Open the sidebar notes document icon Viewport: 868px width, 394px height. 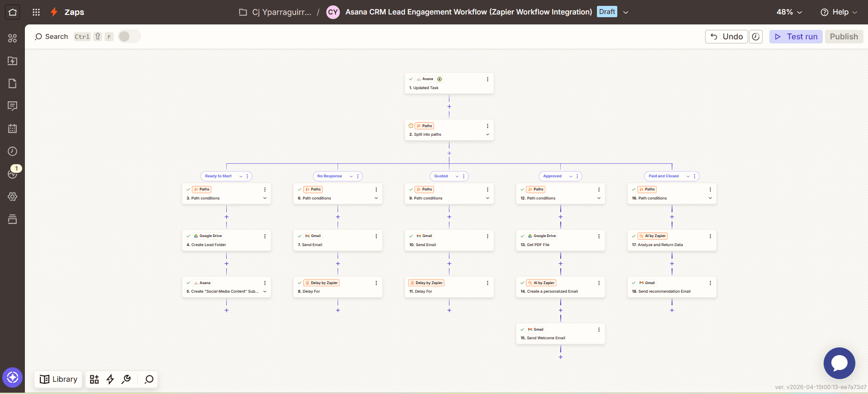pos(12,84)
